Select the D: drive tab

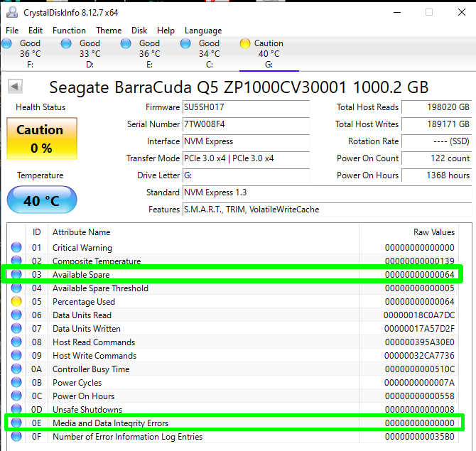90,54
